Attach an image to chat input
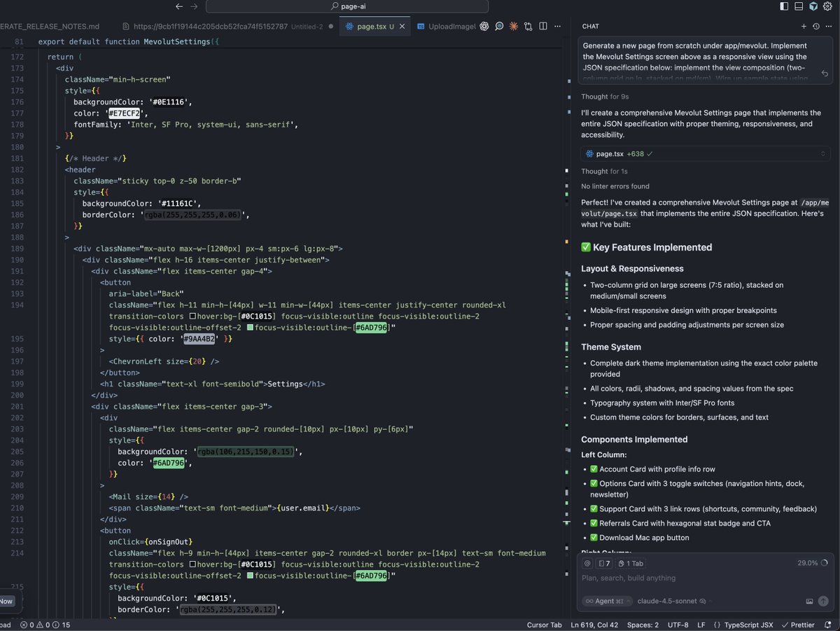 (x=810, y=601)
